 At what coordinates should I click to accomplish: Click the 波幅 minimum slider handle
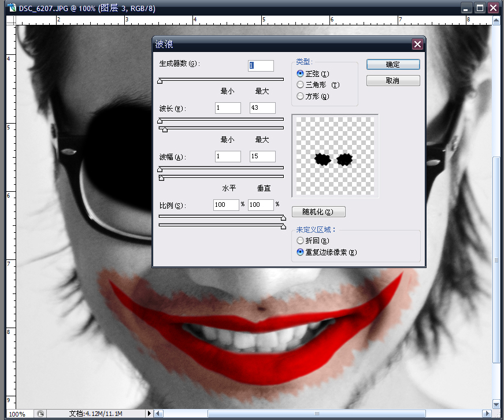pyautogui.click(x=160, y=169)
